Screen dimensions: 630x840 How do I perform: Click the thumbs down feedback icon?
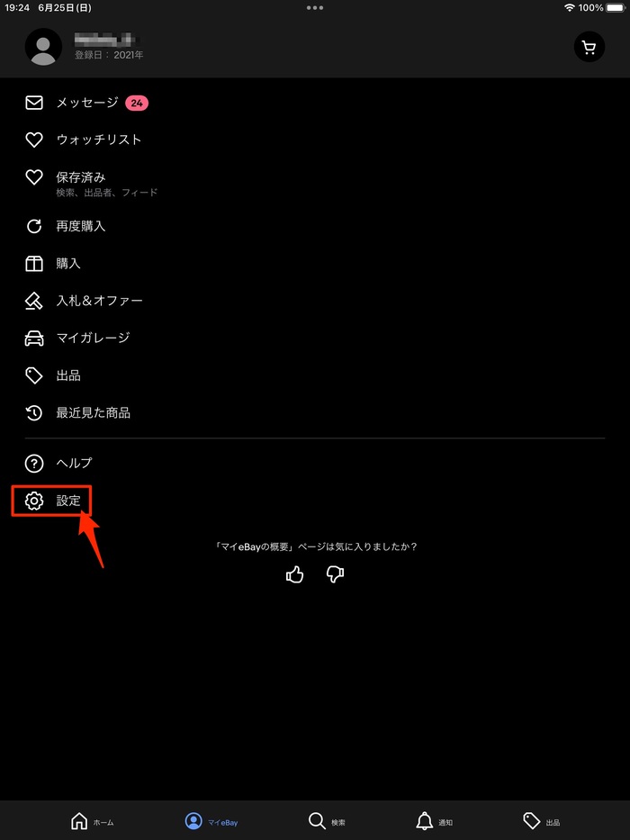coord(335,574)
